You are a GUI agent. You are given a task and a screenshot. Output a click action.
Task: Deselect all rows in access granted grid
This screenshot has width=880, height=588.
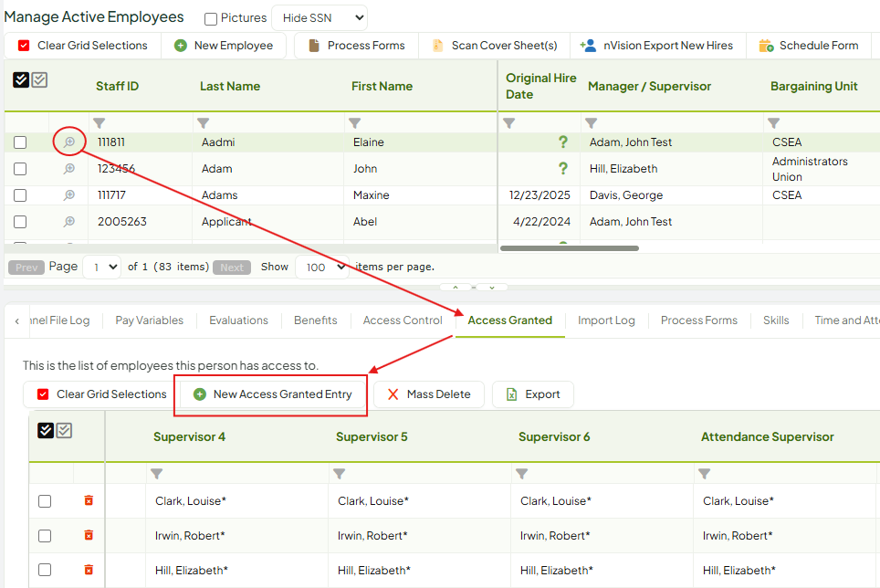pos(64,430)
